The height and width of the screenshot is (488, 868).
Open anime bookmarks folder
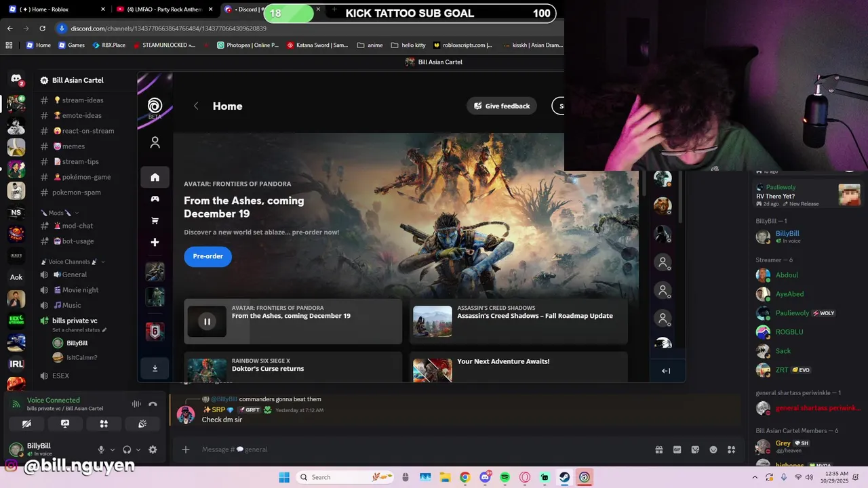coord(370,45)
